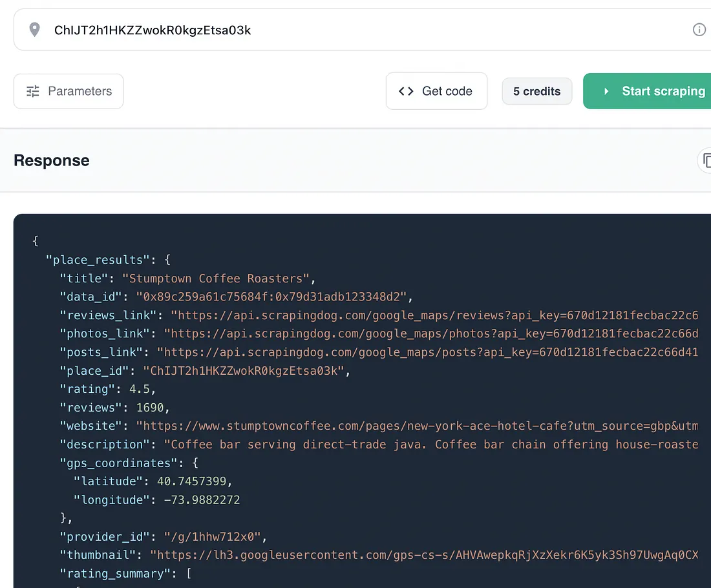
Task: Select the latitude coordinate value
Action: [194, 481]
